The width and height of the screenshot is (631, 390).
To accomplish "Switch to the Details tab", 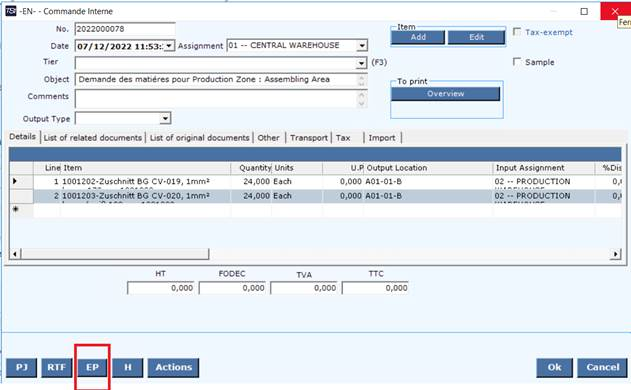I will [x=23, y=136].
